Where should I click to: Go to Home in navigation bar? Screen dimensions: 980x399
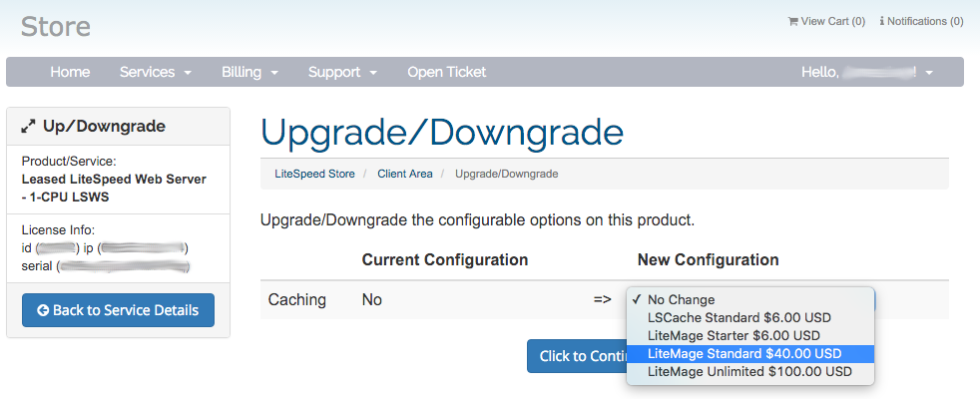click(70, 72)
